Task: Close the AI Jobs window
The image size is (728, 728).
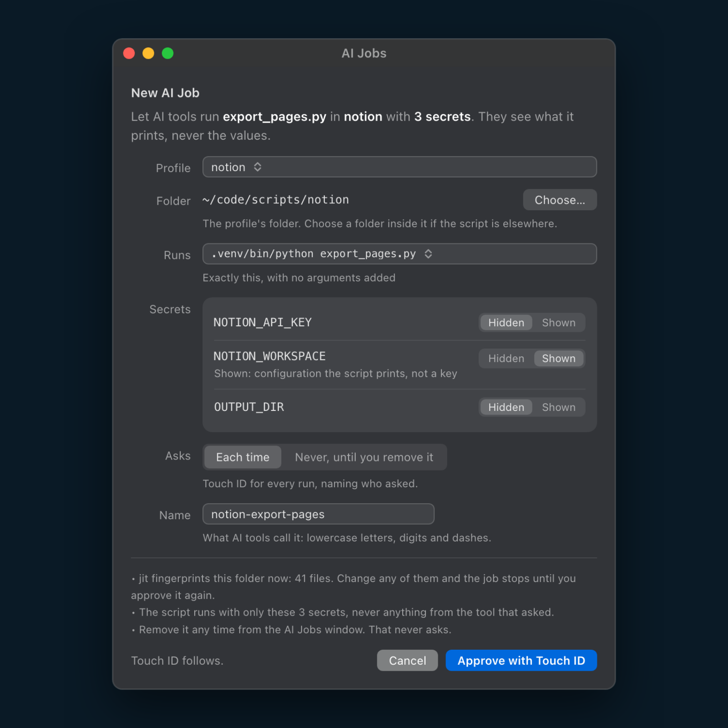Action: pos(129,53)
